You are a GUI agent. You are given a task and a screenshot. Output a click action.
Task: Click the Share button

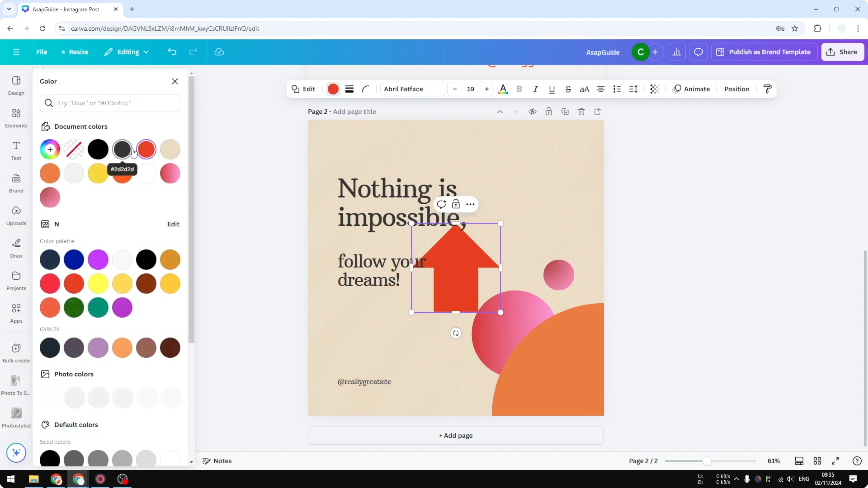click(842, 52)
